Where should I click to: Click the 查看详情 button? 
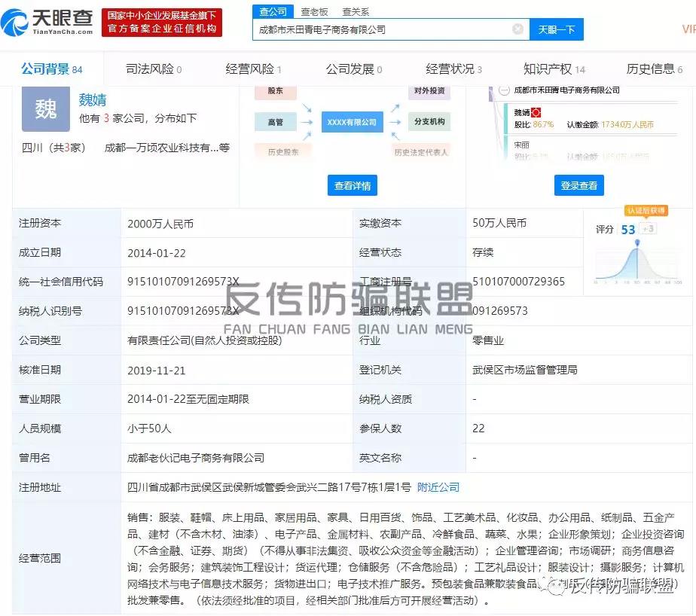point(353,185)
